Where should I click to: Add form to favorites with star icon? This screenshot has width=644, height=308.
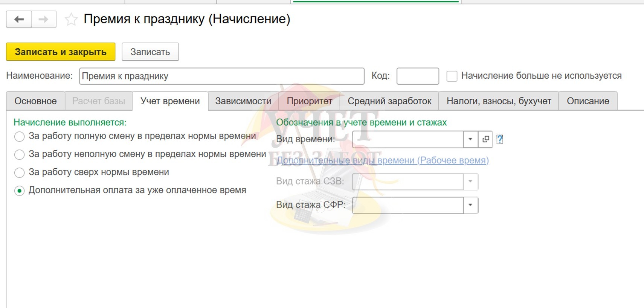(71, 19)
